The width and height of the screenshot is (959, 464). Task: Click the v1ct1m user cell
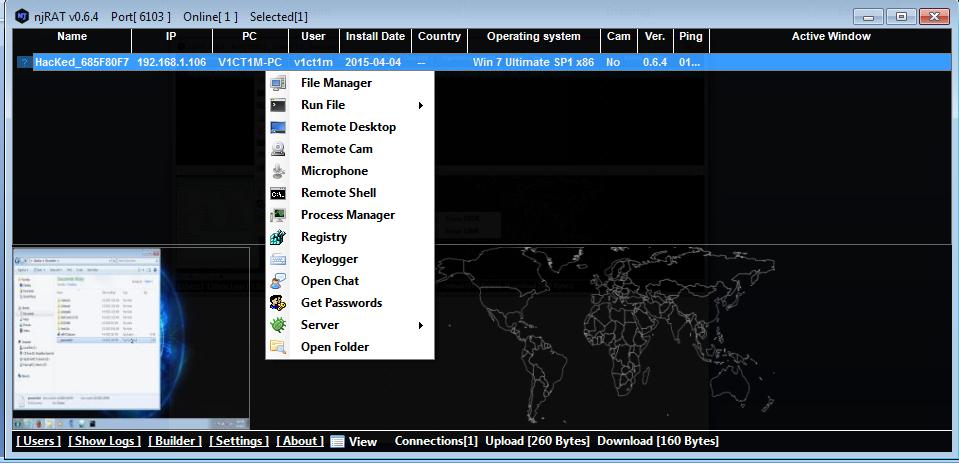coord(313,62)
